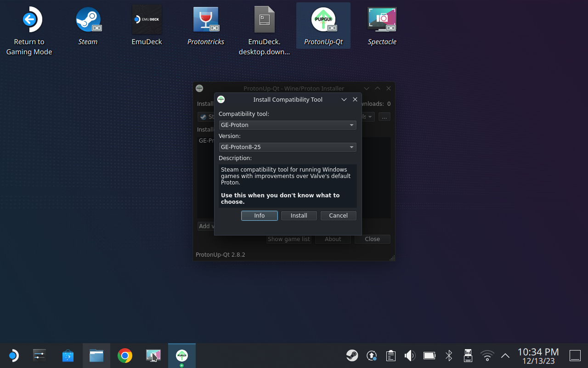588x368 pixels.
Task: Click the Add version button behind dialog
Action: pyautogui.click(x=206, y=226)
